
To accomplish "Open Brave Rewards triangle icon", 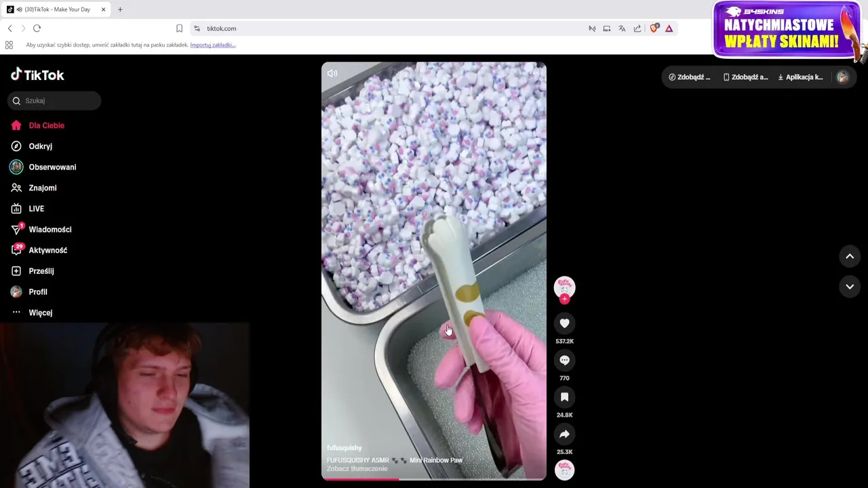I will click(669, 28).
